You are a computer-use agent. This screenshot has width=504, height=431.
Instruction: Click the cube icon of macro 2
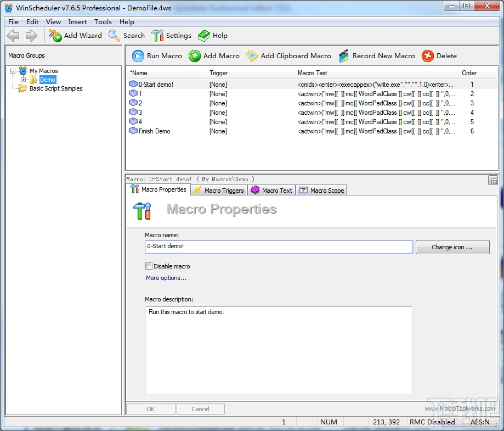133,103
